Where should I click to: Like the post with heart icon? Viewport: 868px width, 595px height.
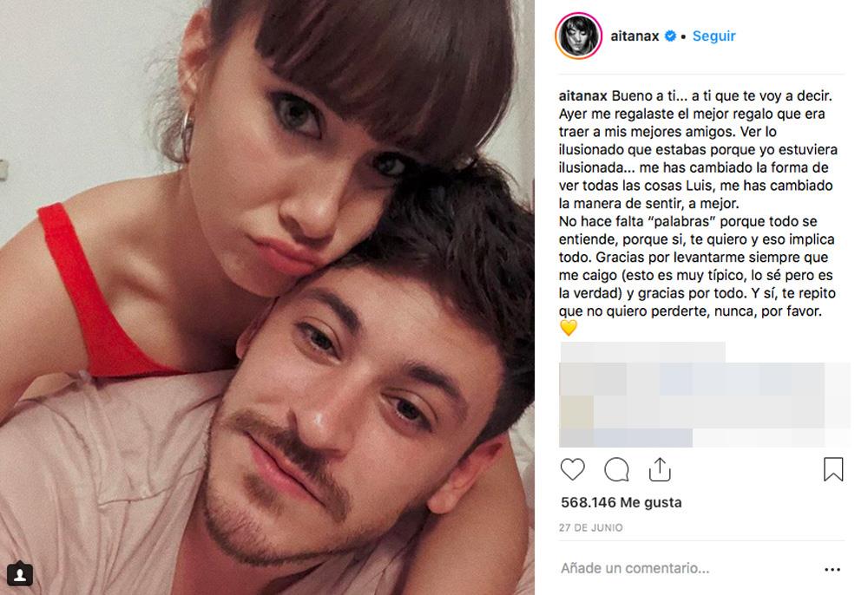(572, 469)
